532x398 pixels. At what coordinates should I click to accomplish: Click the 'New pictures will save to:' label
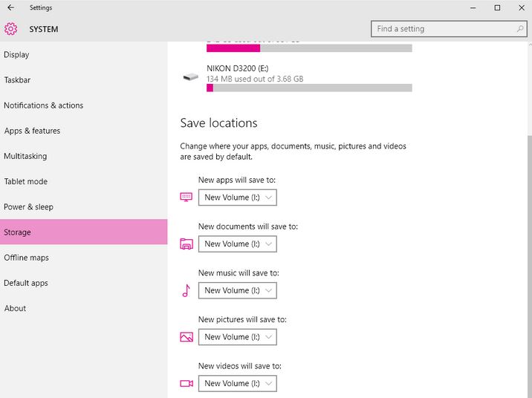[242, 319]
